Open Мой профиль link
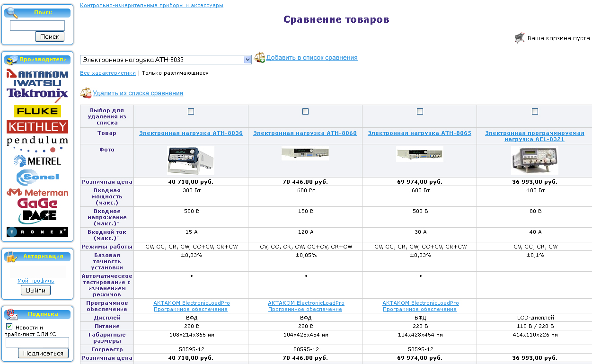Viewport: 592px width, 364px height. (x=36, y=281)
